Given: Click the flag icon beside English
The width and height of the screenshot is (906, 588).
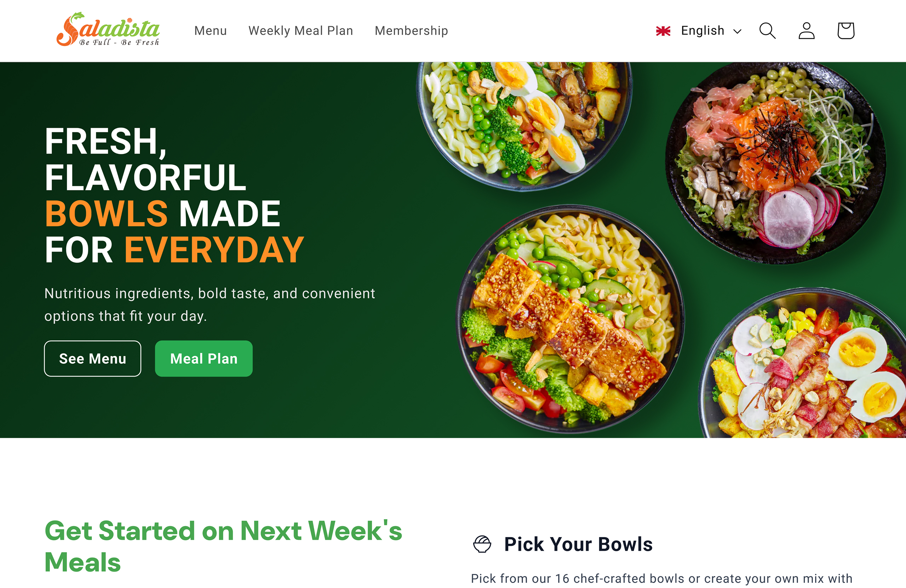Looking at the screenshot, I should 663,31.
